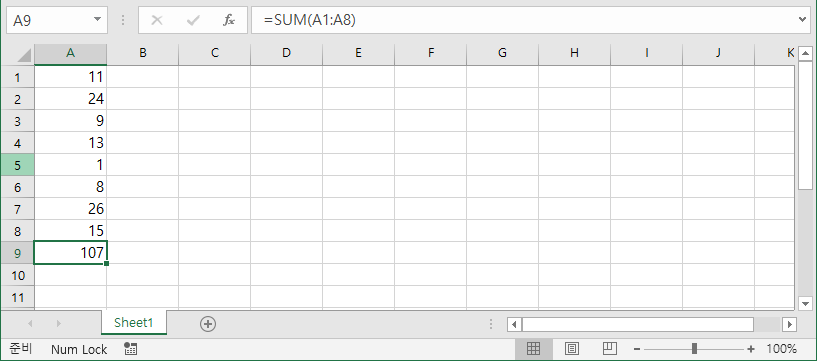Select row 8 header

(18, 231)
